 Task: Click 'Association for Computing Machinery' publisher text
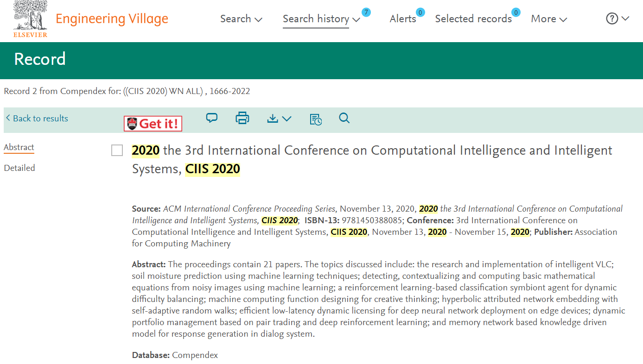click(x=375, y=238)
